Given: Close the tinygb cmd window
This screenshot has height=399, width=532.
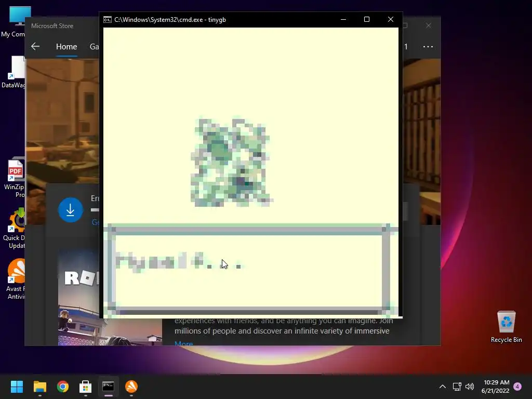Looking at the screenshot, I should (x=391, y=19).
